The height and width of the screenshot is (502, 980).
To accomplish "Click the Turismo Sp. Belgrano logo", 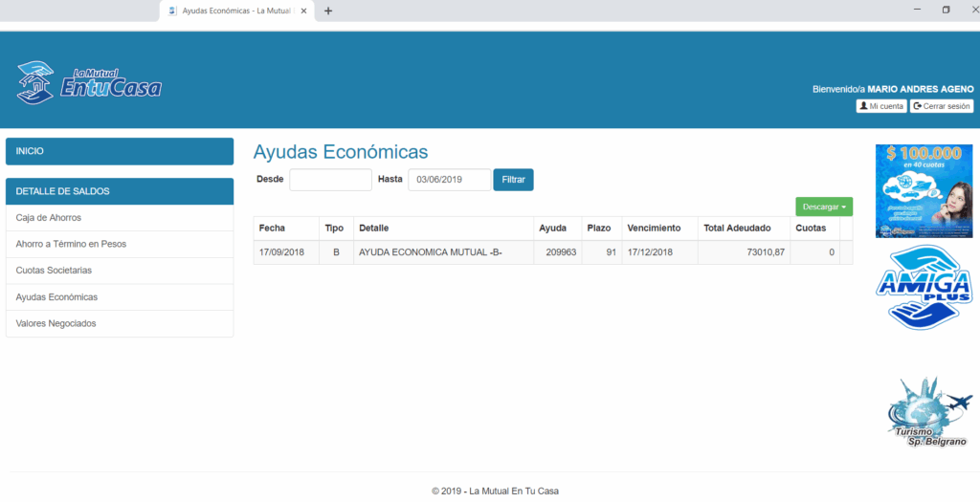I will click(924, 413).
